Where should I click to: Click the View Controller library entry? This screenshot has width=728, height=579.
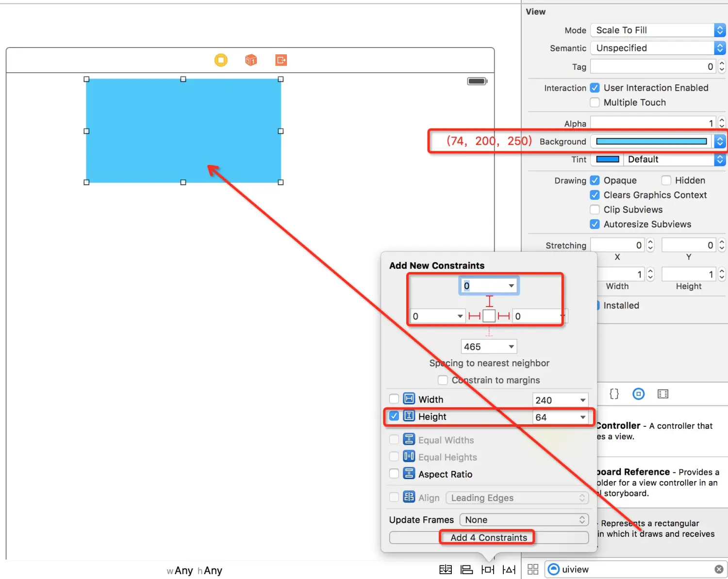(662, 431)
